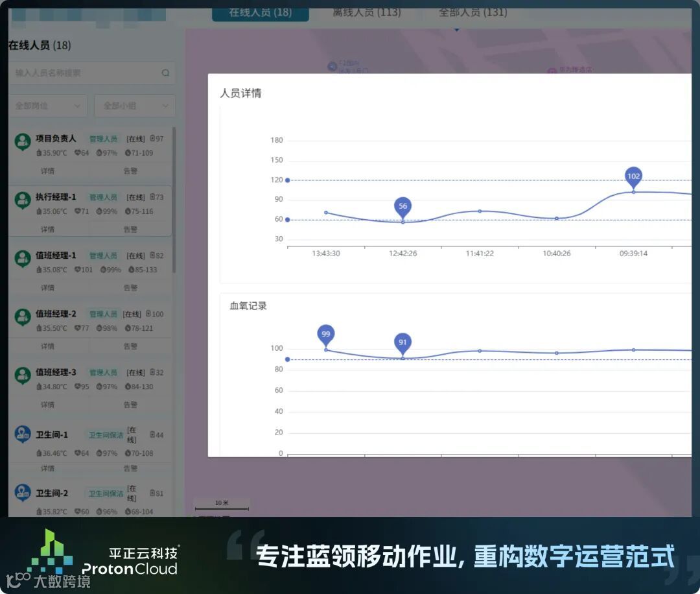
Task: Click the 120 threshold line endpoint dot
Action: coord(288,180)
